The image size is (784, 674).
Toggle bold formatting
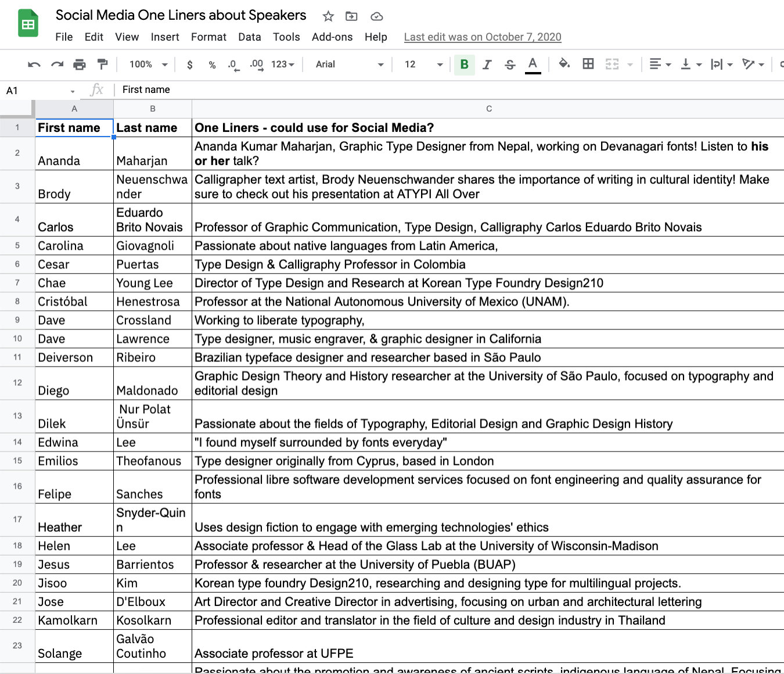coord(465,64)
